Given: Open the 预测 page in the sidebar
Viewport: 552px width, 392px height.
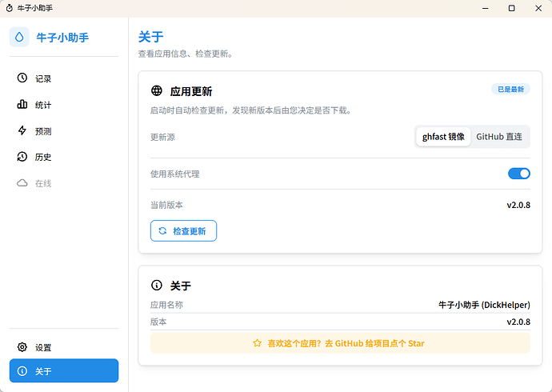Looking at the screenshot, I should click(x=64, y=131).
